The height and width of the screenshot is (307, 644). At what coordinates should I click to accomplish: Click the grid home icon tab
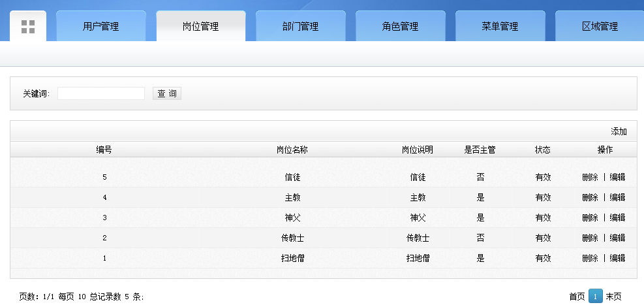[28, 27]
